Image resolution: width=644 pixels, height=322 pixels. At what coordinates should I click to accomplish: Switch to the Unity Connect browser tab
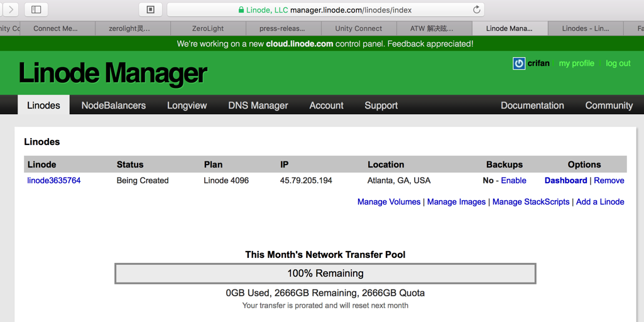359,28
